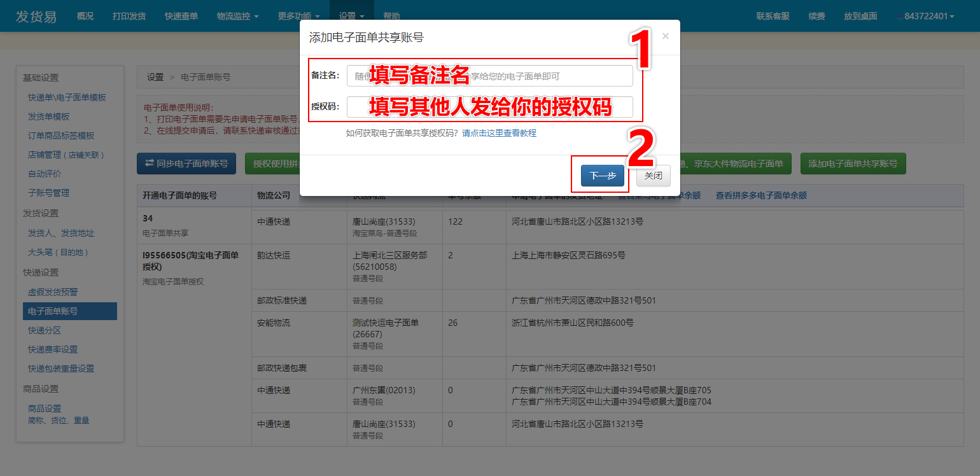Click the balance value 122
The width and height of the screenshot is (980, 476).
point(455,221)
